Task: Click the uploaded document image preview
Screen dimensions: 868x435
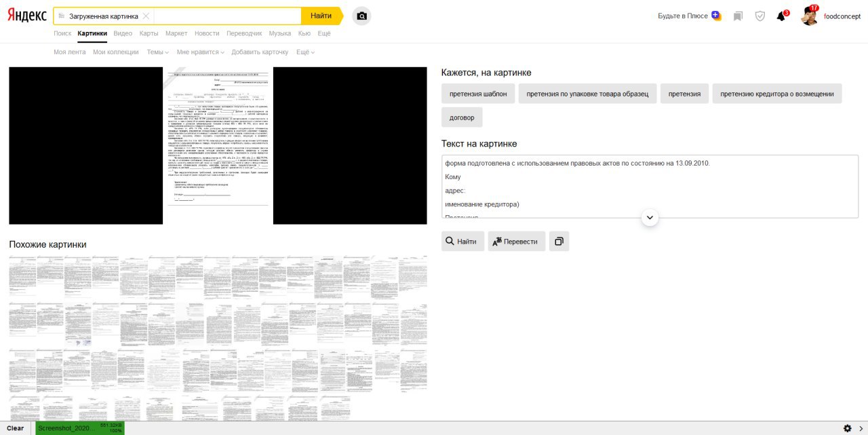Action: pos(218,146)
